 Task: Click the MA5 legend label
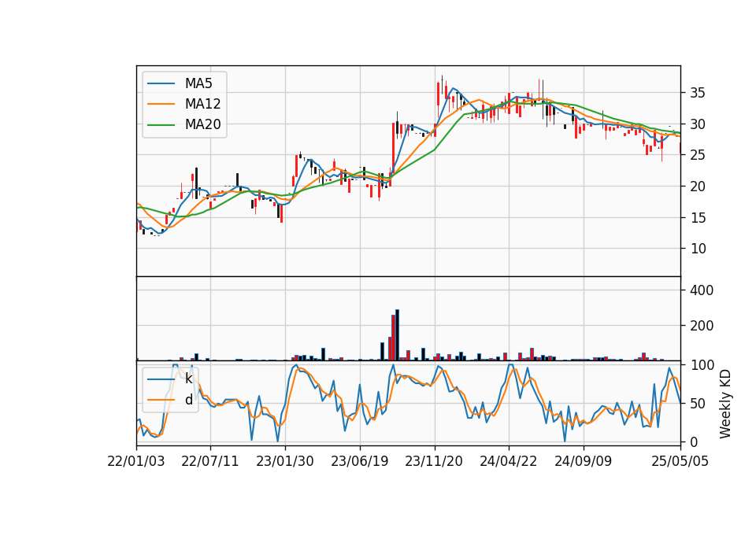tap(198, 83)
